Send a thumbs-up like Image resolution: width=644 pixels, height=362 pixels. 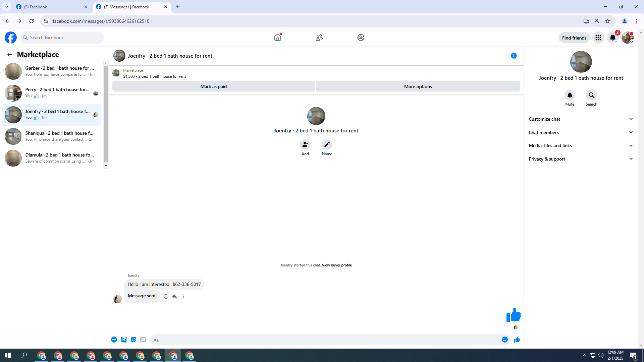pos(517,340)
